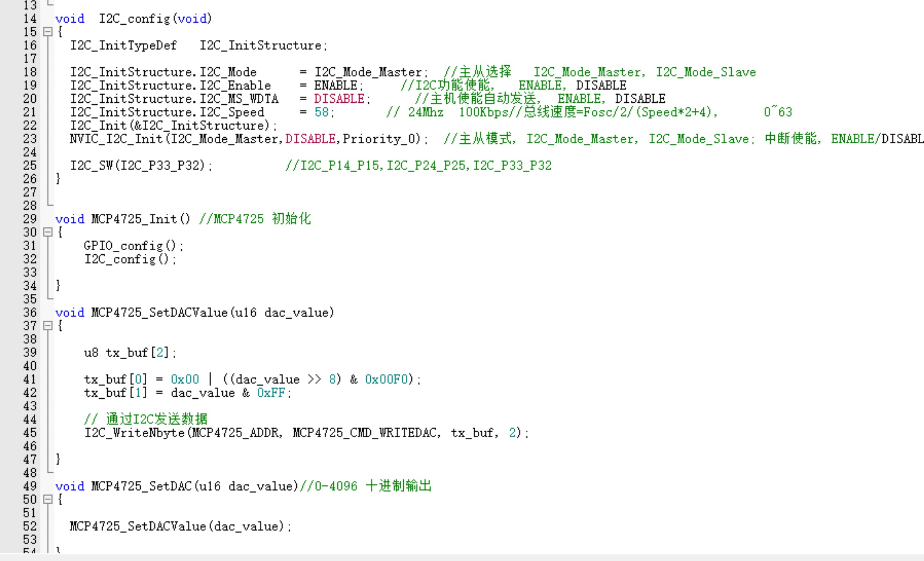Collapse the MCP4725_SetDAC function fold marker
Screen dimensions: 924x561
(48, 499)
